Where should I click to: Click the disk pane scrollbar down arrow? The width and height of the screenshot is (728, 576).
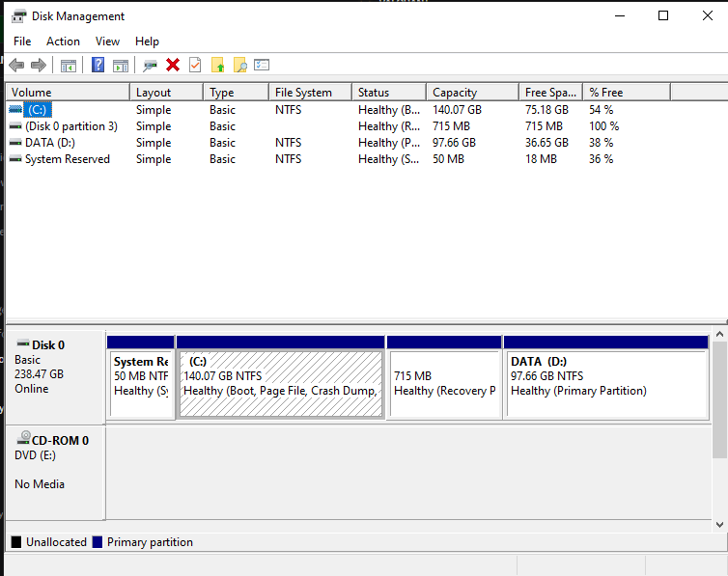coord(719,524)
